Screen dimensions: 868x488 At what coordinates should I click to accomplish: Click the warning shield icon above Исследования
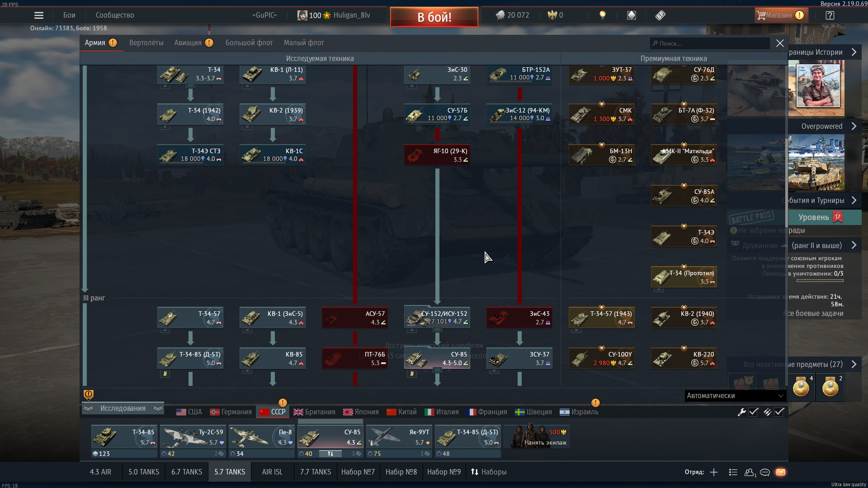89,395
